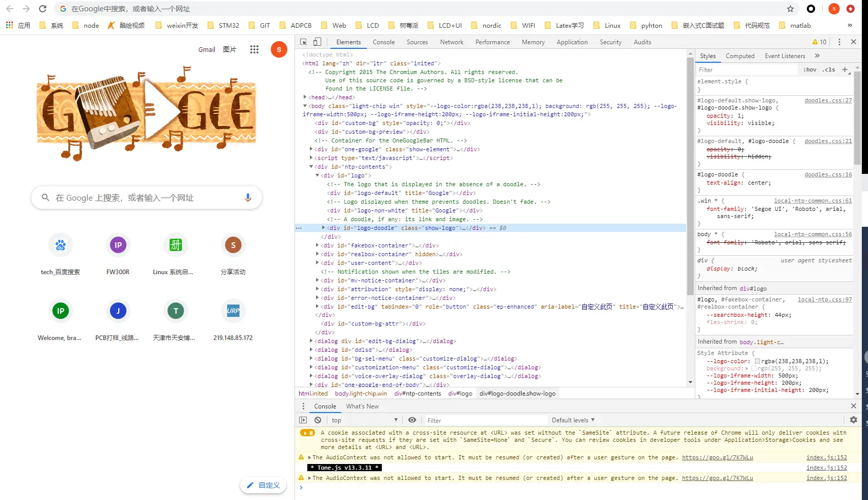Expand the head element node
Screen dimensions: 868x500
point(305,97)
